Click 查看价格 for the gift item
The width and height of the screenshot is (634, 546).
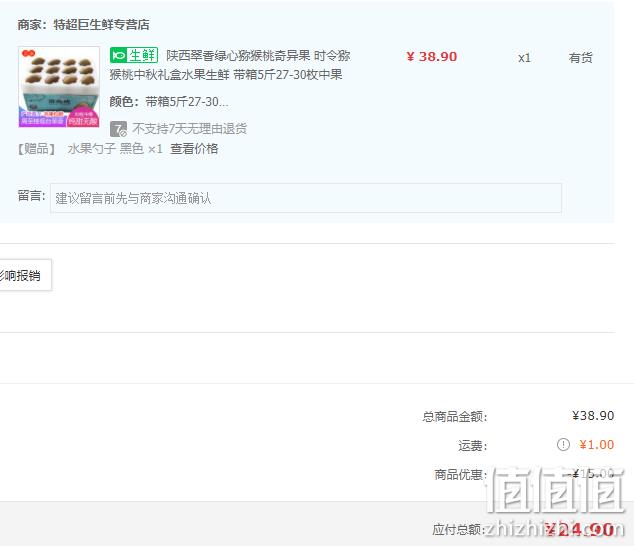(x=194, y=149)
